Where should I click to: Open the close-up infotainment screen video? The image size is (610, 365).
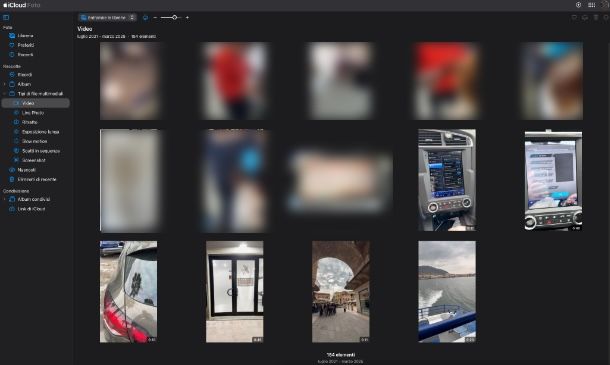pyautogui.click(x=553, y=181)
